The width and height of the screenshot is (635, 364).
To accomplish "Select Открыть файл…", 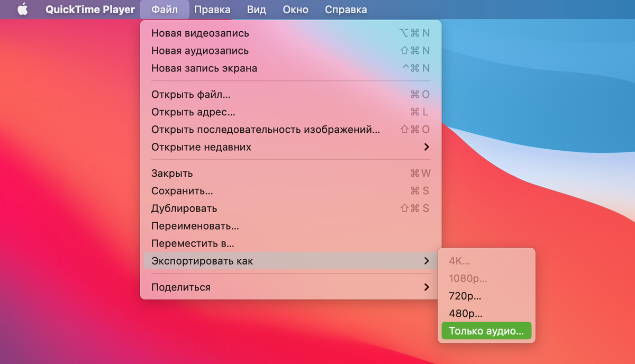I will pos(291,95).
